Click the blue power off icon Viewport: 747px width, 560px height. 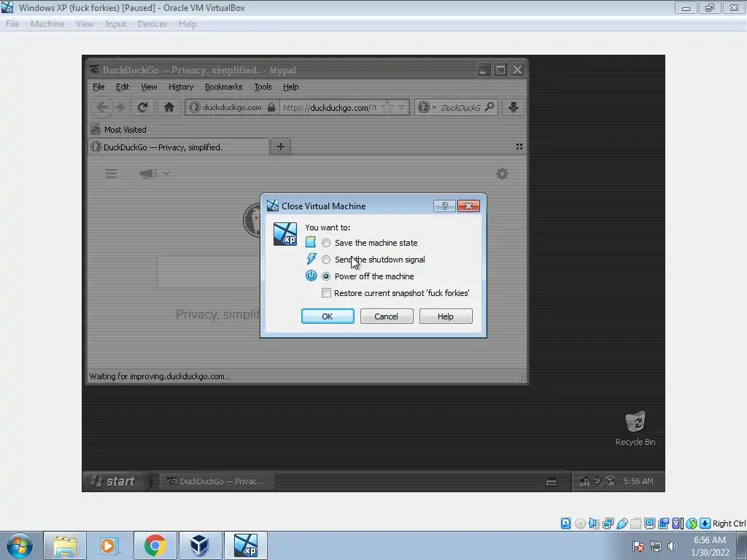(311, 276)
